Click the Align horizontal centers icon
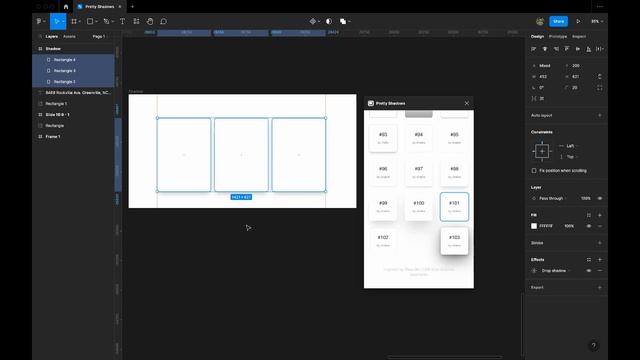The image size is (640, 360). [544, 49]
